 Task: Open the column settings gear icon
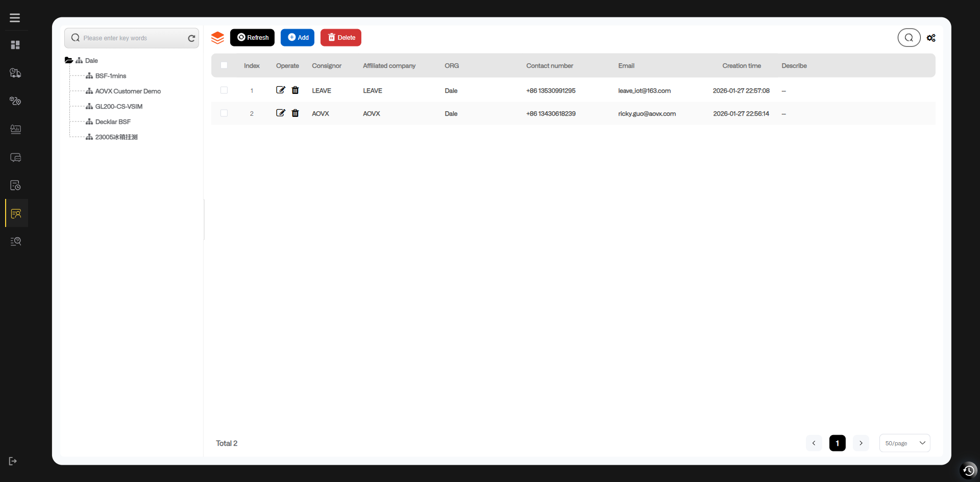(x=931, y=38)
